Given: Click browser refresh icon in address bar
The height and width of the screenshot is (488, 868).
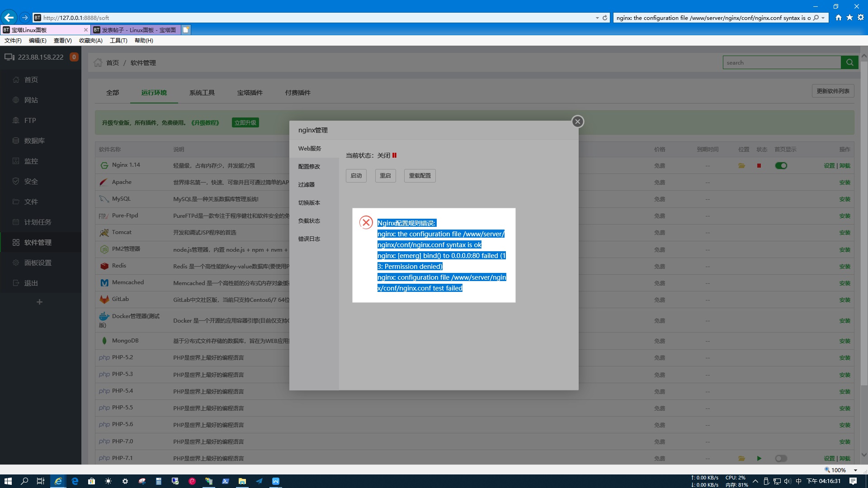Looking at the screenshot, I should pyautogui.click(x=605, y=18).
